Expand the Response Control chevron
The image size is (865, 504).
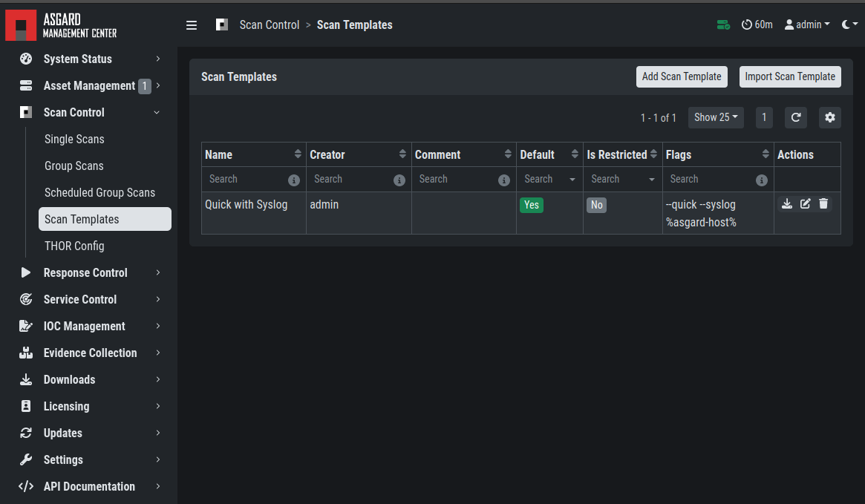(157, 272)
